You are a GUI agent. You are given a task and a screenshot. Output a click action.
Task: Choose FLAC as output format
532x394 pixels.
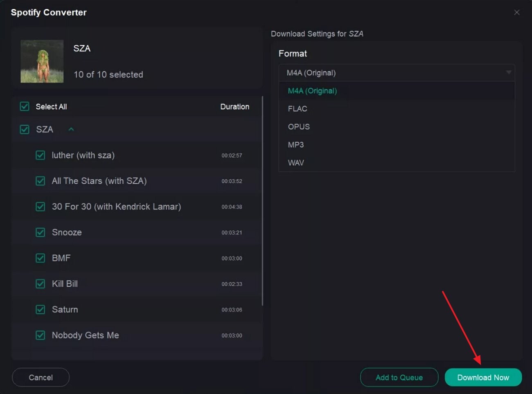[298, 108]
